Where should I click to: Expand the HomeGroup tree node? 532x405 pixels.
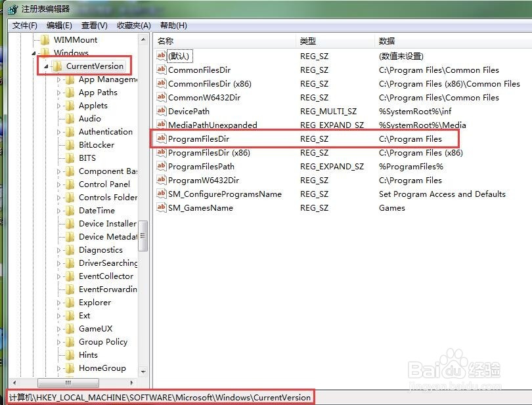[x=58, y=368]
